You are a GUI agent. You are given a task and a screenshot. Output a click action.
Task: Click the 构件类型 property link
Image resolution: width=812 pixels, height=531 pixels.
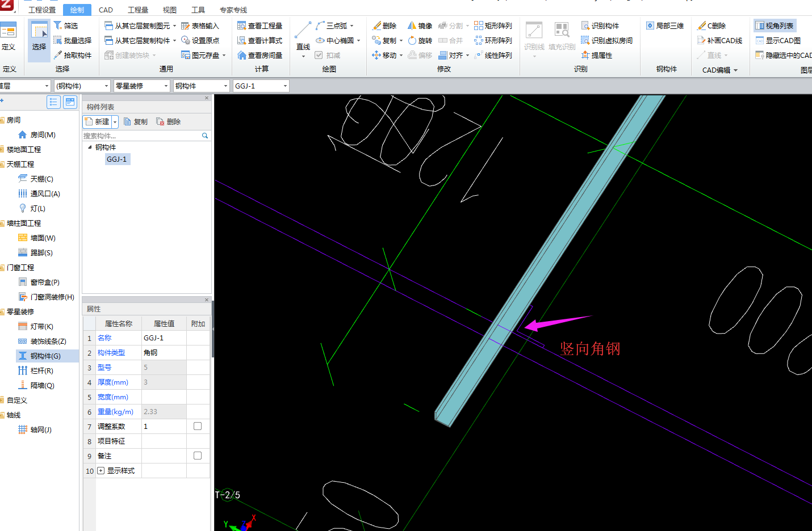[111, 352]
